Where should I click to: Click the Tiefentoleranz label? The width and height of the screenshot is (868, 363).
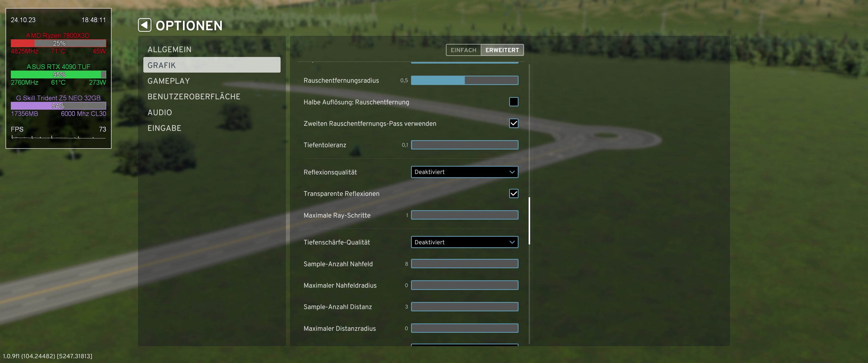(324, 145)
